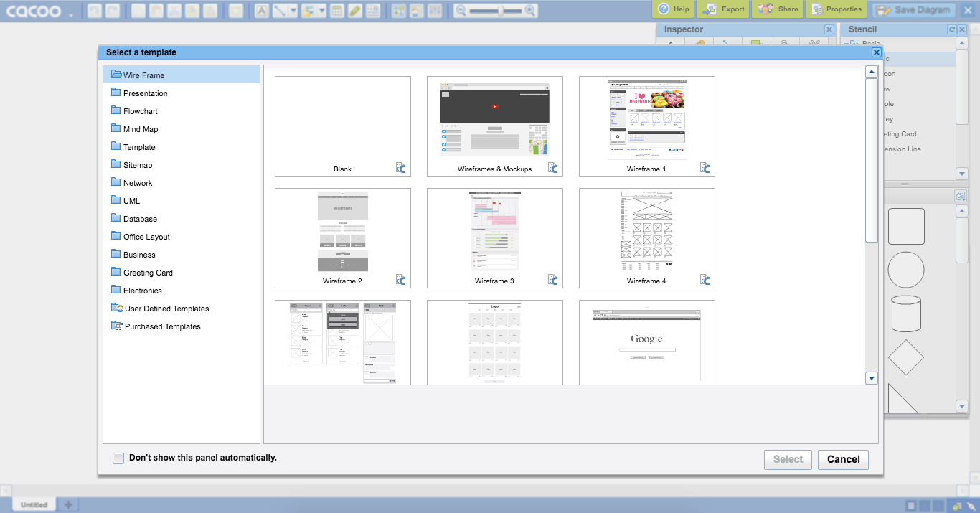Open the Help menu button
This screenshot has width=980, height=513.
674,9
